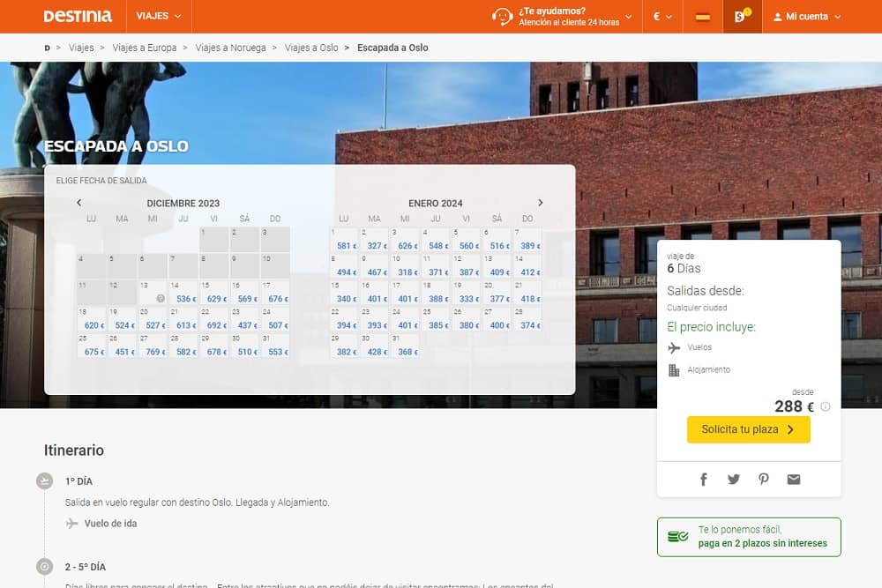This screenshot has width=882, height=588.
Task: Open the Destinia coins wallet icon
Action: pyautogui.click(x=743, y=16)
